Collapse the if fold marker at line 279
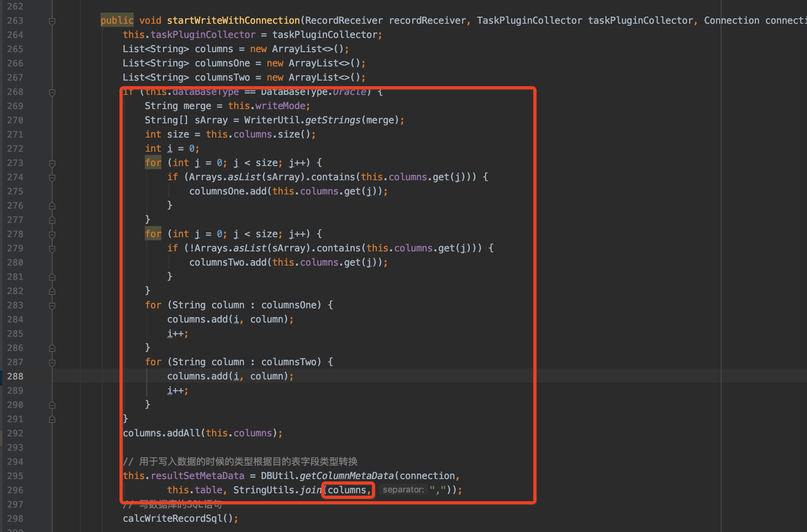 point(52,249)
